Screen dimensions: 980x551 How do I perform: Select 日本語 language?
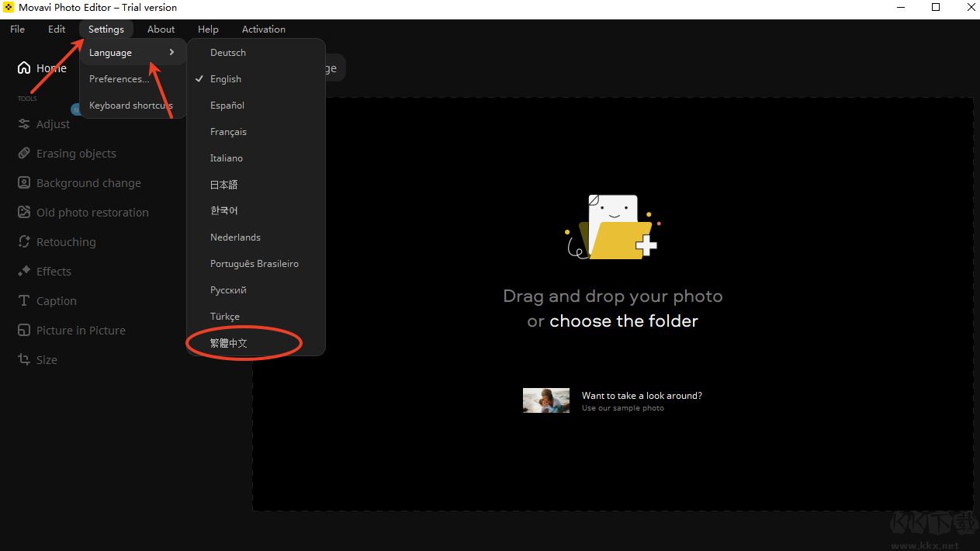pyautogui.click(x=256, y=185)
